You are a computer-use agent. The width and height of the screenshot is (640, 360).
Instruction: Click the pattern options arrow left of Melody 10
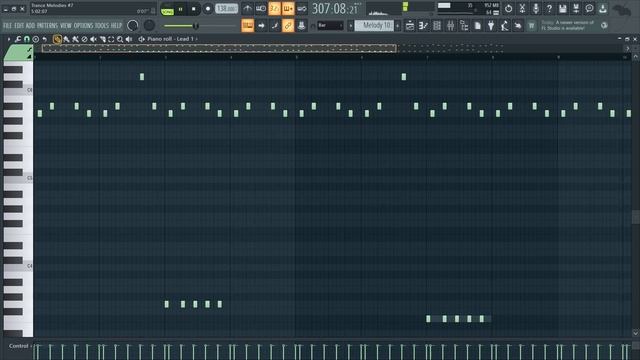tap(351, 26)
